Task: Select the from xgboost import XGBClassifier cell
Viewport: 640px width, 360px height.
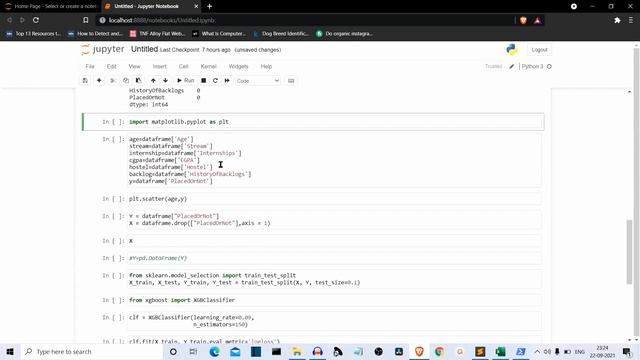Action: (335, 300)
